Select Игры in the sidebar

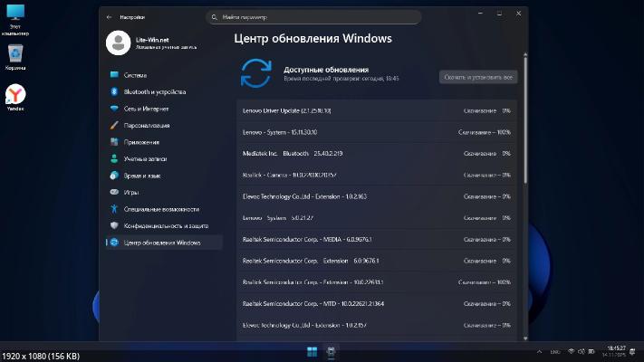130,192
